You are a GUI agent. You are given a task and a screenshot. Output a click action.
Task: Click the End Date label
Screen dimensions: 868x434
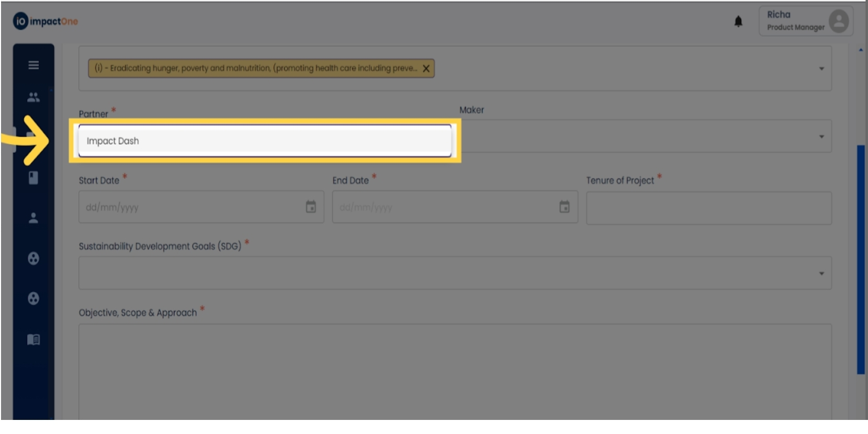[350, 180]
